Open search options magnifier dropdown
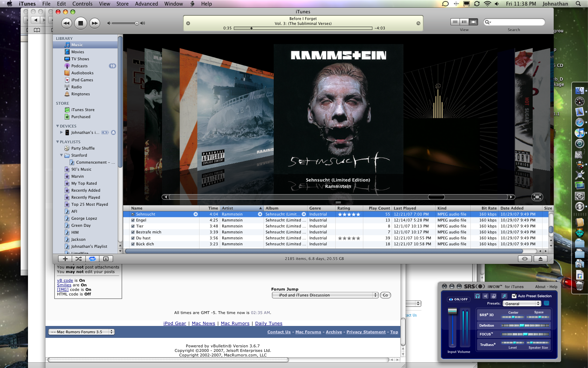Screen dimensions: 588x368 coord(488,22)
